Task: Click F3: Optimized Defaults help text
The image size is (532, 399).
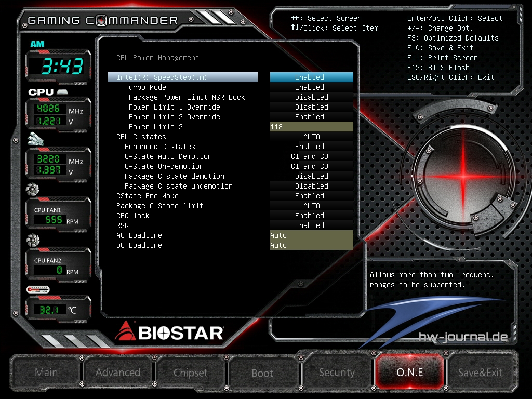Action: pos(453,38)
